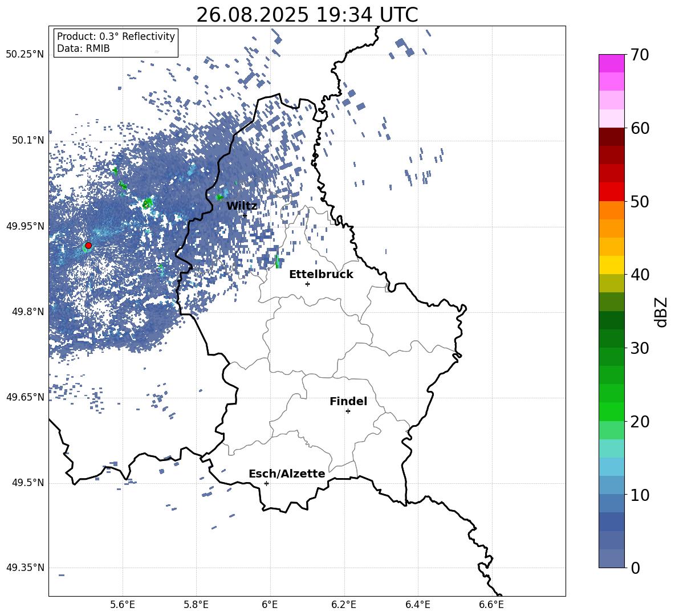Image resolution: width=675 pixels, height=616 pixels.
Task: Click the 49.35°N latitude label
Action: click(25, 568)
